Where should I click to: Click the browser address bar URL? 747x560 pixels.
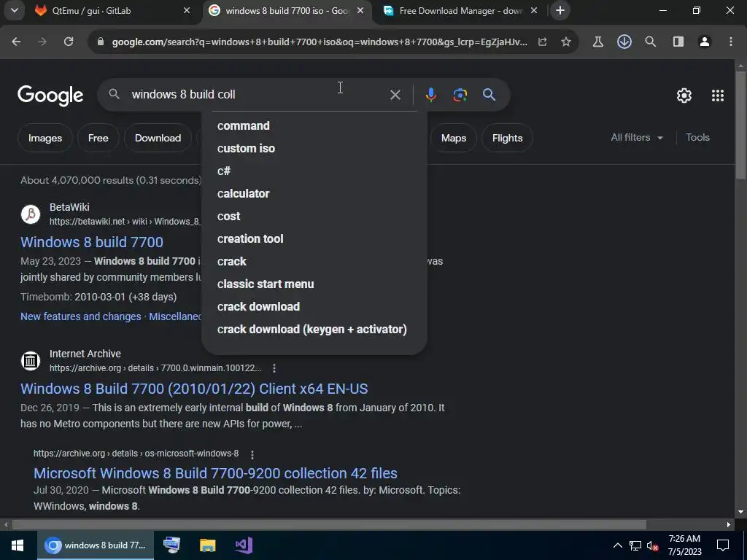[x=320, y=42]
